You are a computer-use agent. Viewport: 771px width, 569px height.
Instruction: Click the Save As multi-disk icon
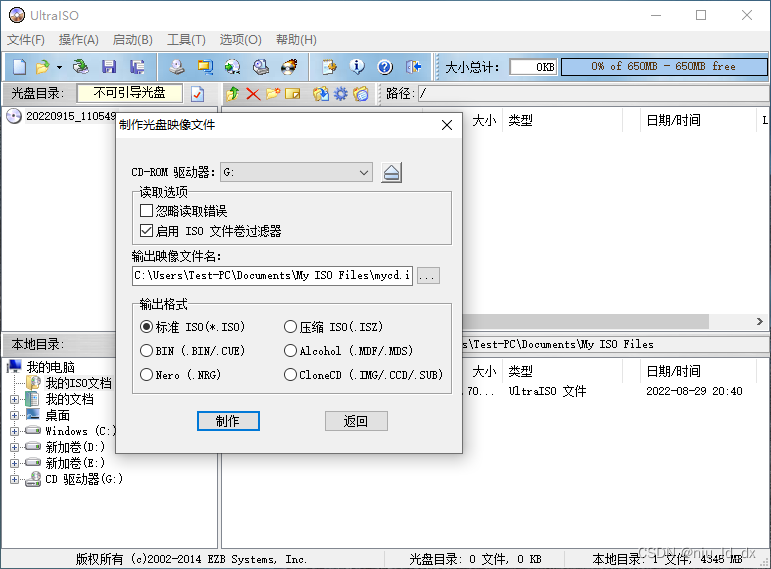tap(137, 67)
